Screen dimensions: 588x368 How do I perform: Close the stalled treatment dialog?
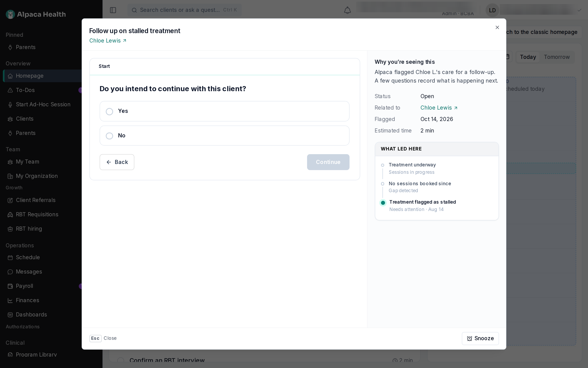[497, 28]
